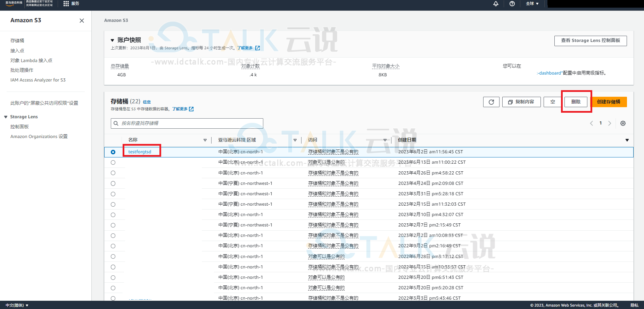Open table preferences gear icon
Screen dimensions: 644x309
(x=623, y=123)
